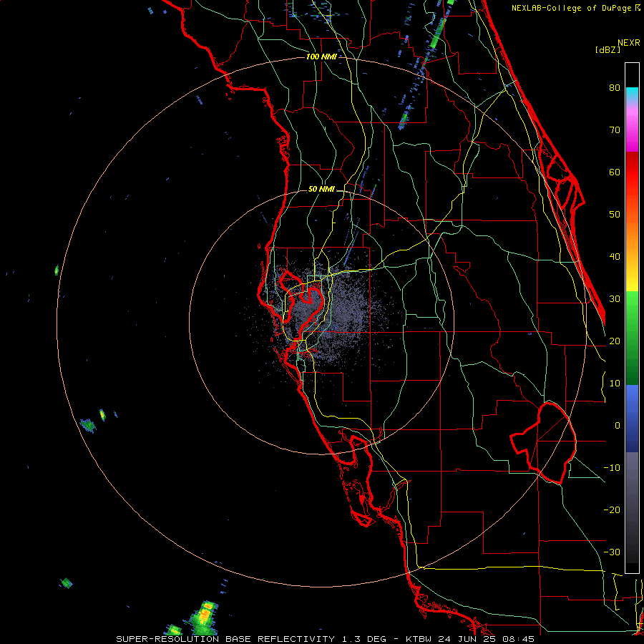Click the 100 NMI range ring label
Screen dimensions: 644x644
[x=321, y=57]
